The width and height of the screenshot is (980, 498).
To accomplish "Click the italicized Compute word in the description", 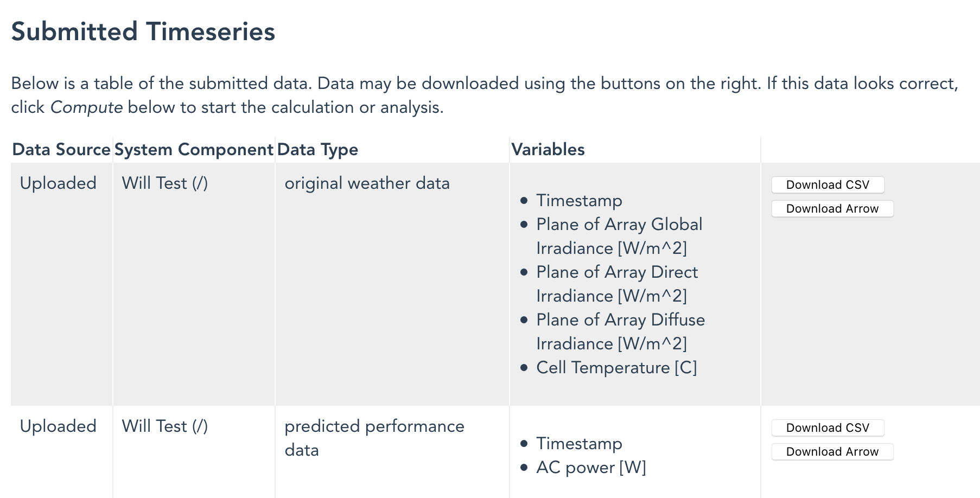I will [87, 107].
